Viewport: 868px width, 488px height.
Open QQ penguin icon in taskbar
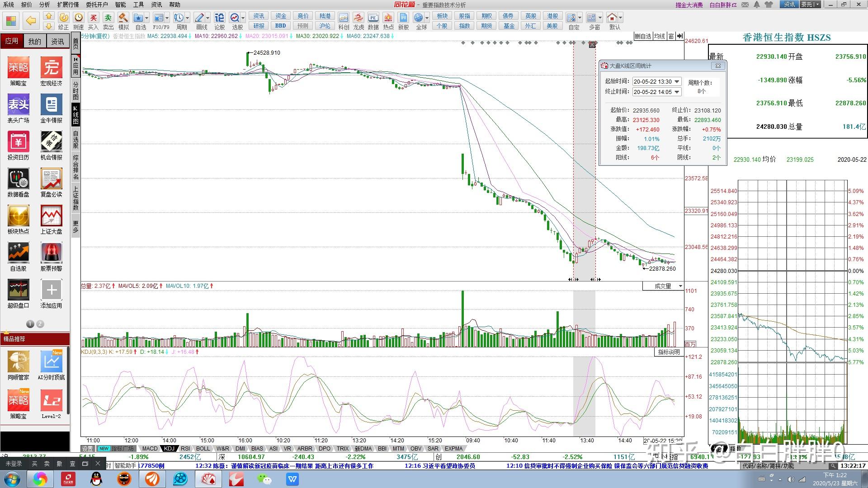[x=96, y=479]
